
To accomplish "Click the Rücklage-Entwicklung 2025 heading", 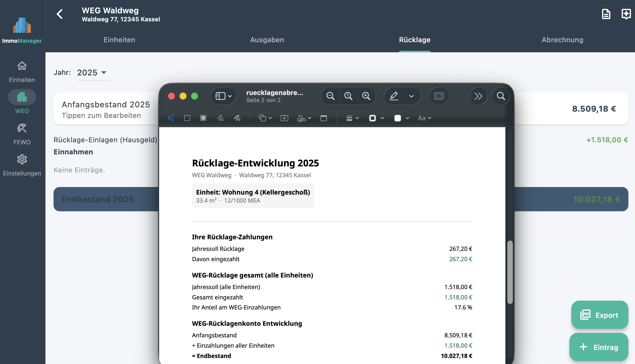I will pyautogui.click(x=255, y=163).
